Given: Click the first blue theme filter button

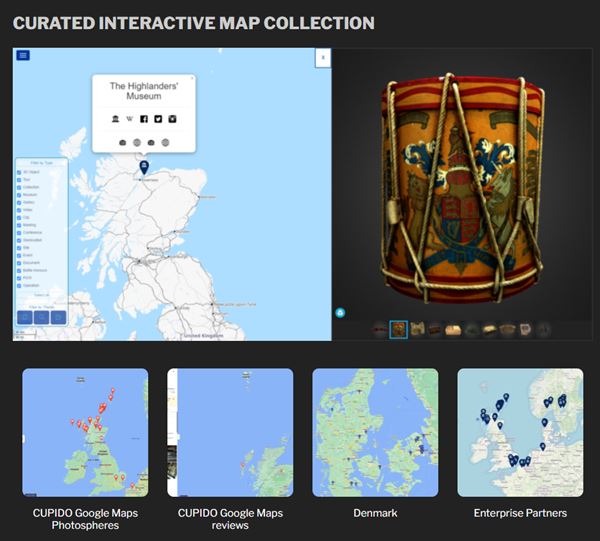Looking at the screenshot, I should tap(25, 317).
